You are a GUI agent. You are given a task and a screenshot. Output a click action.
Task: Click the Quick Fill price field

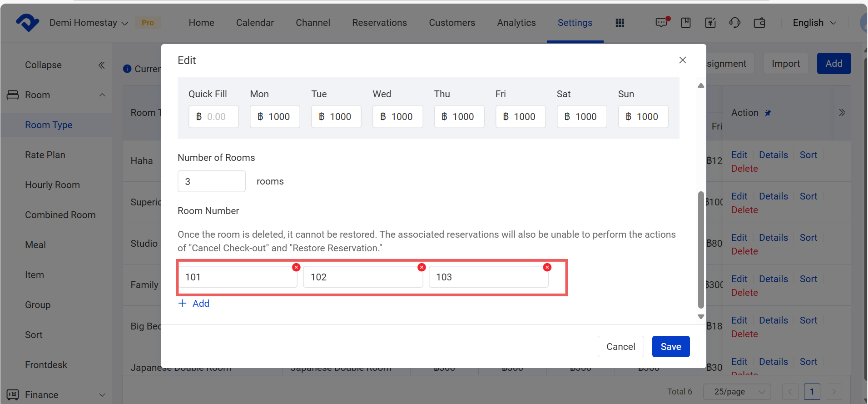pos(213,117)
